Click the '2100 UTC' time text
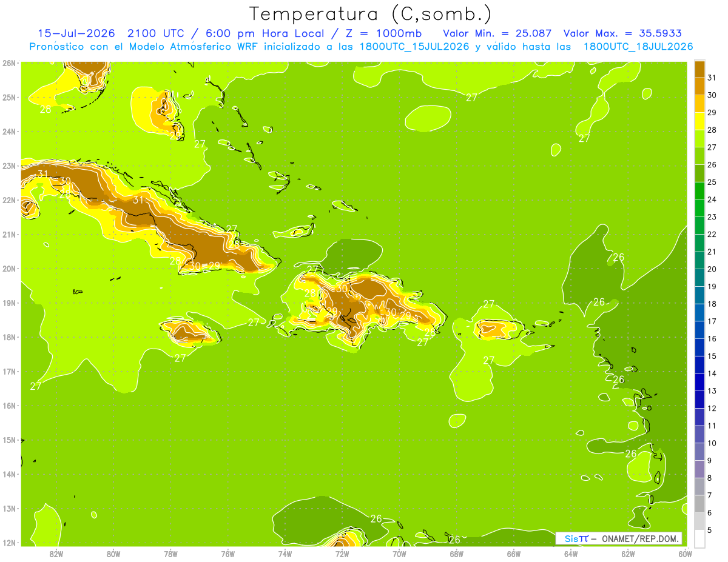The image size is (728, 562). click(154, 33)
